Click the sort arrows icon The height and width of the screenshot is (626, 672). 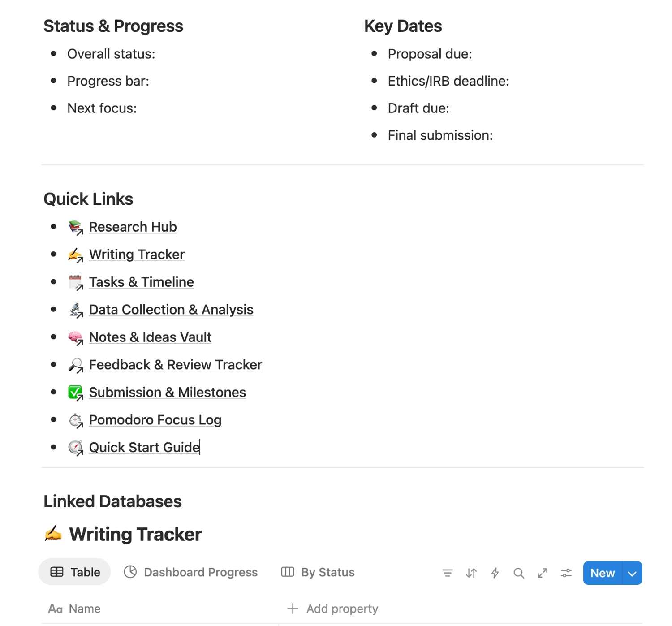coord(471,573)
